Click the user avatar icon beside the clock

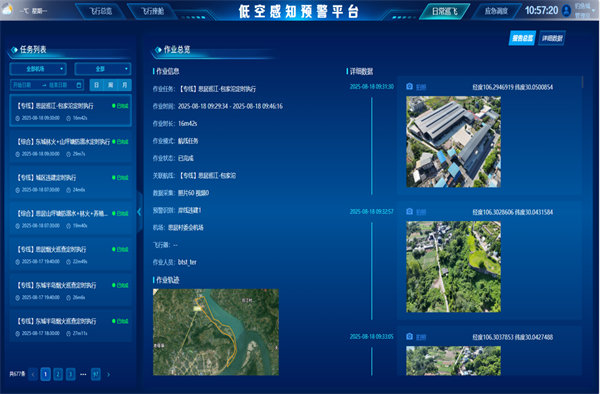(x=566, y=10)
